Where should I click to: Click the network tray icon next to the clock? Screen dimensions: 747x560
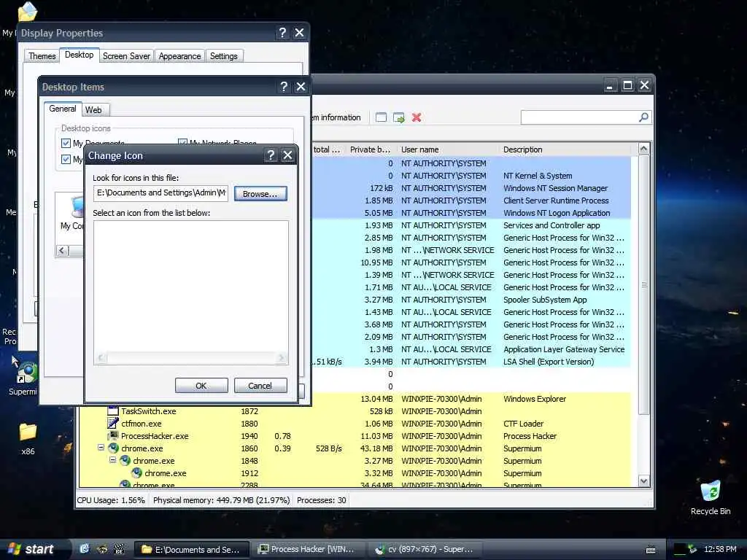pyautogui.click(x=692, y=549)
